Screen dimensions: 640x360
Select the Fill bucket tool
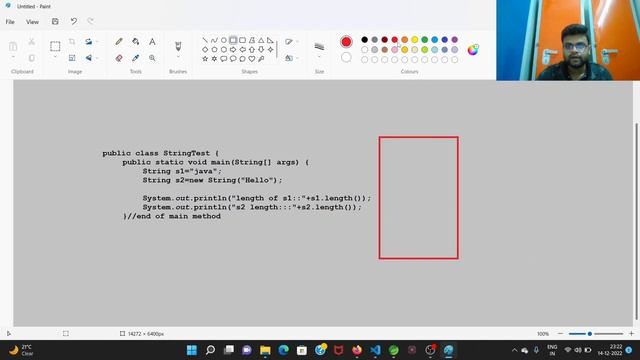tap(136, 42)
